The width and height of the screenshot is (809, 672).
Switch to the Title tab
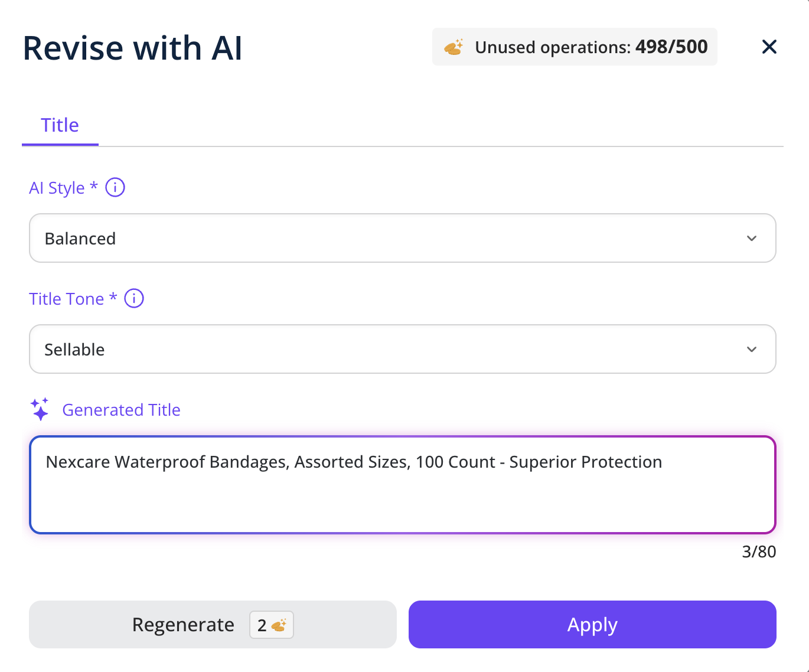[60, 125]
